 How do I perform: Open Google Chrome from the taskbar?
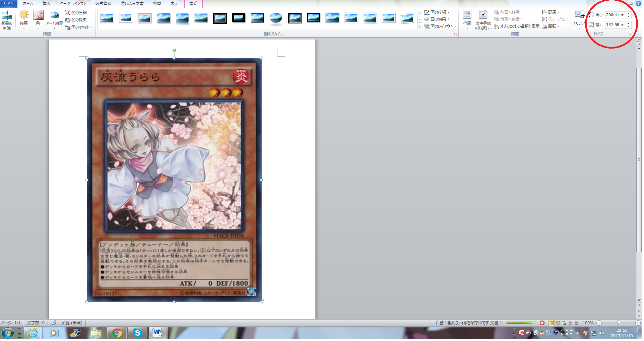pos(117,333)
